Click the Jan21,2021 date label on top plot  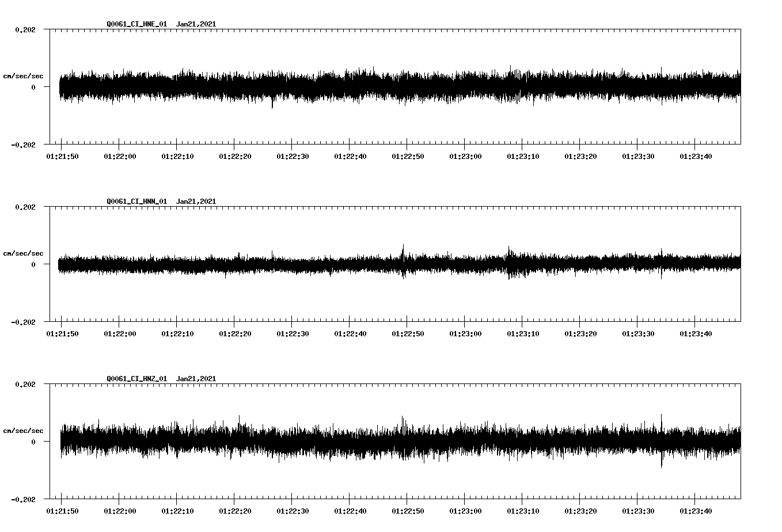[196, 24]
